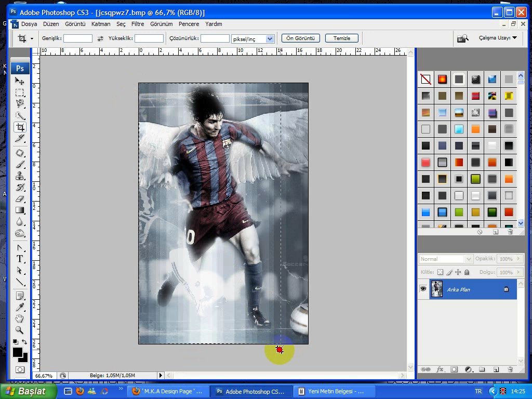532x399 pixels.
Task: Select the Magic Wand tool
Action: tap(20, 116)
